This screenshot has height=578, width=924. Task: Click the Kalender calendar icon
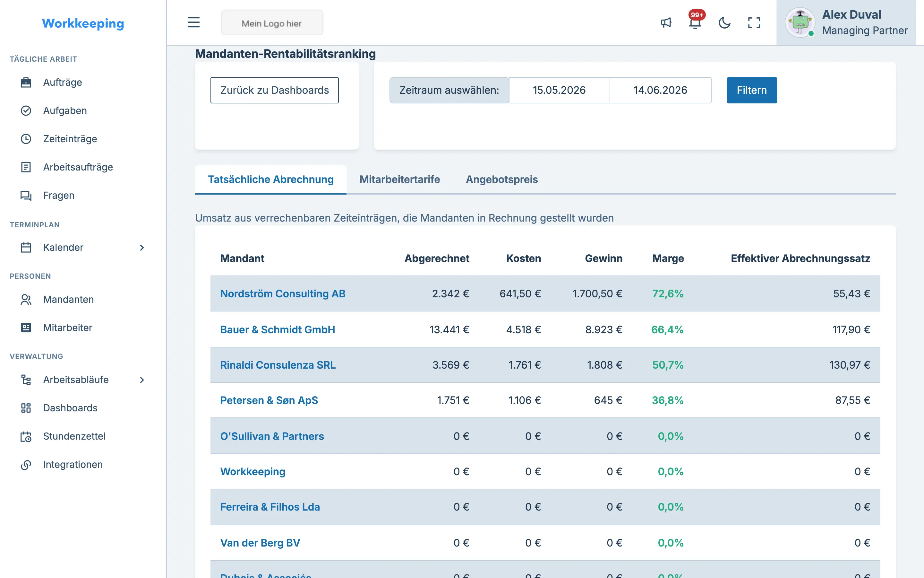(x=26, y=247)
